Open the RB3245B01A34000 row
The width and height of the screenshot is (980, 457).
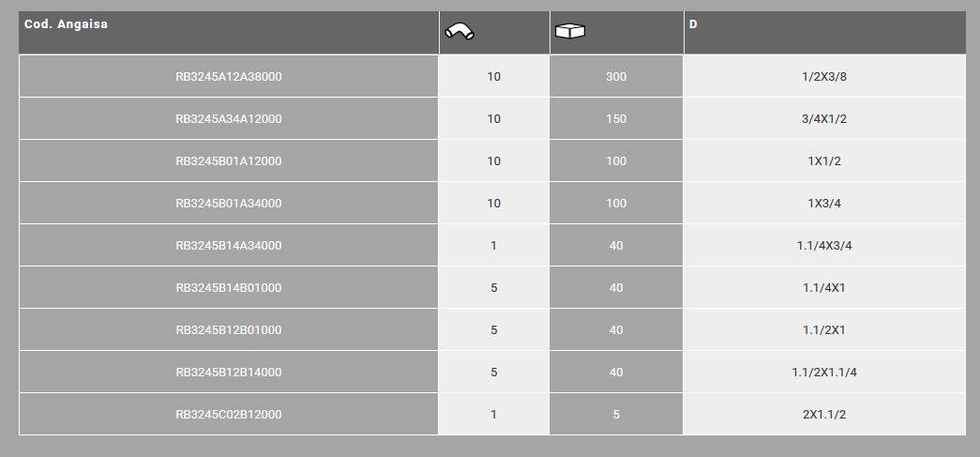tap(229, 204)
